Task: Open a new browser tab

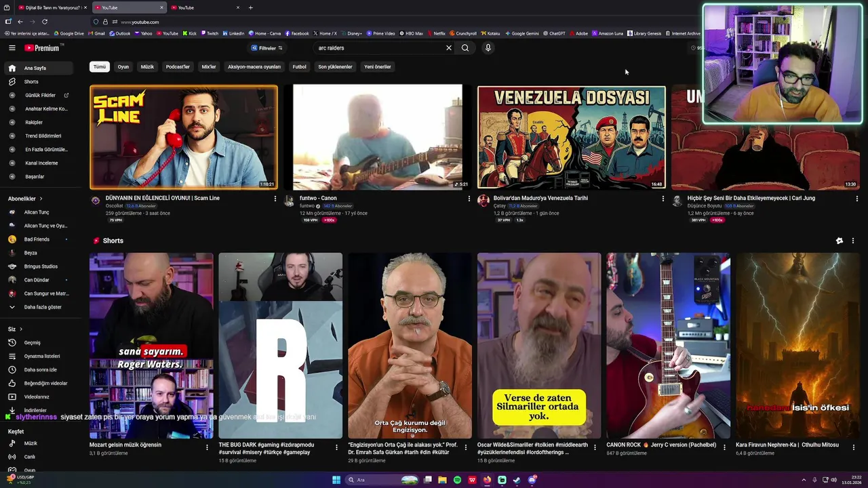Action: point(251,7)
